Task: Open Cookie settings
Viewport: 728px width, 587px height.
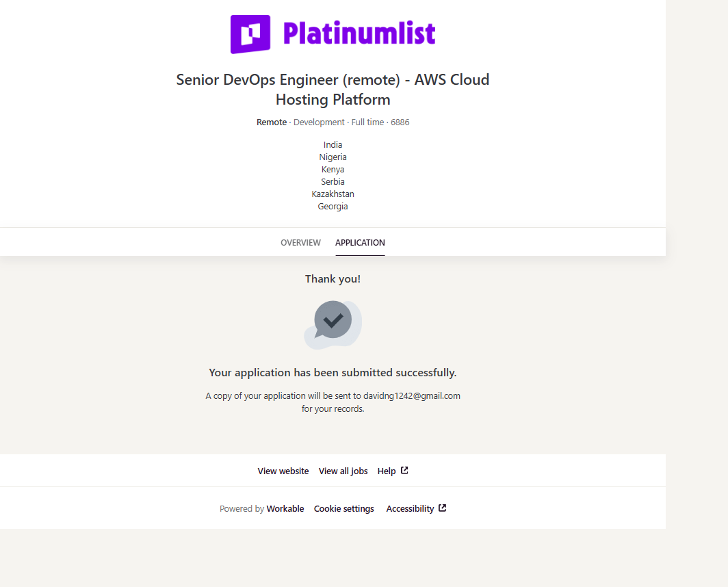Action: (x=344, y=509)
